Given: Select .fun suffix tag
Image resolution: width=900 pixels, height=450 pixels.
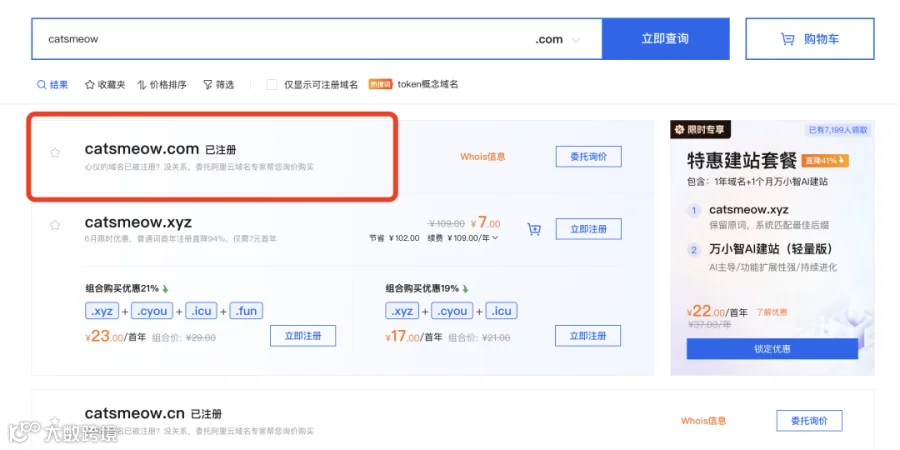Looking at the screenshot, I should tap(246, 311).
